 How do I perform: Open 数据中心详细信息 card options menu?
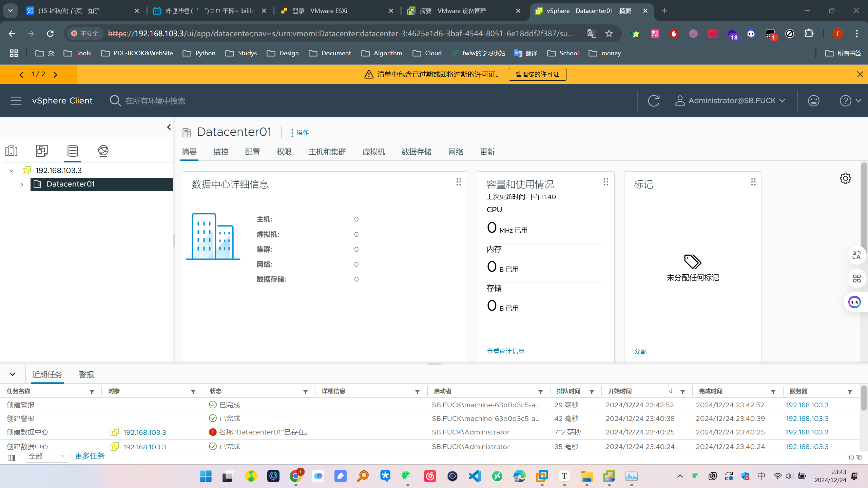pyautogui.click(x=458, y=182)
